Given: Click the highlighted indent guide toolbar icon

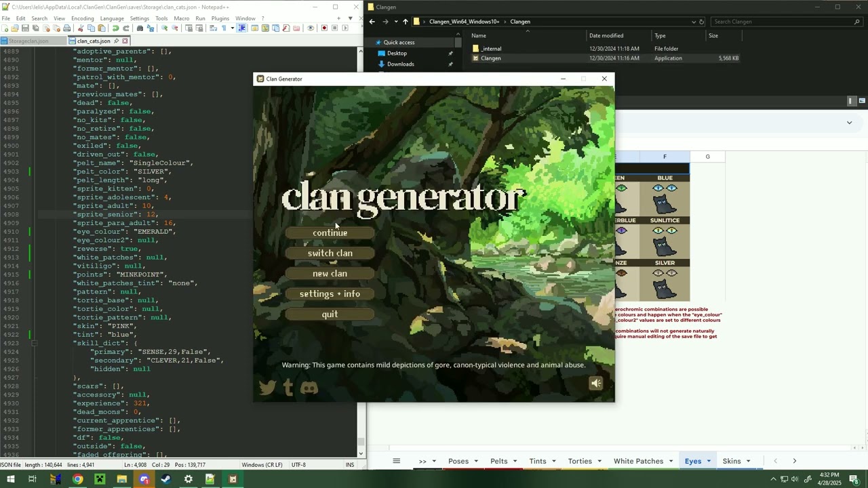Looking at the screenshot, I should [x=242, y=28].
